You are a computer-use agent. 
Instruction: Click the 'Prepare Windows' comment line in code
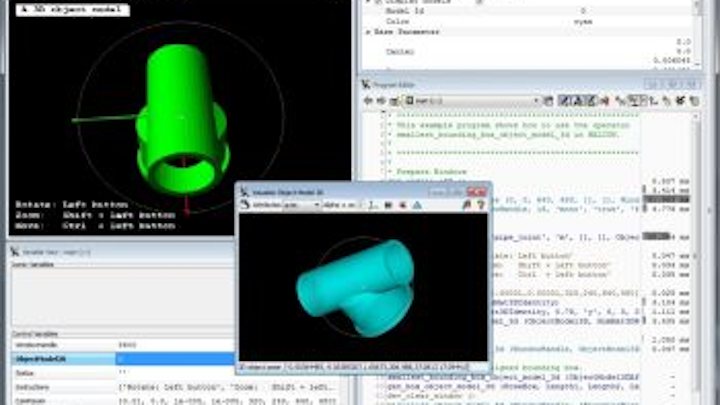click(x=432, y=172)
